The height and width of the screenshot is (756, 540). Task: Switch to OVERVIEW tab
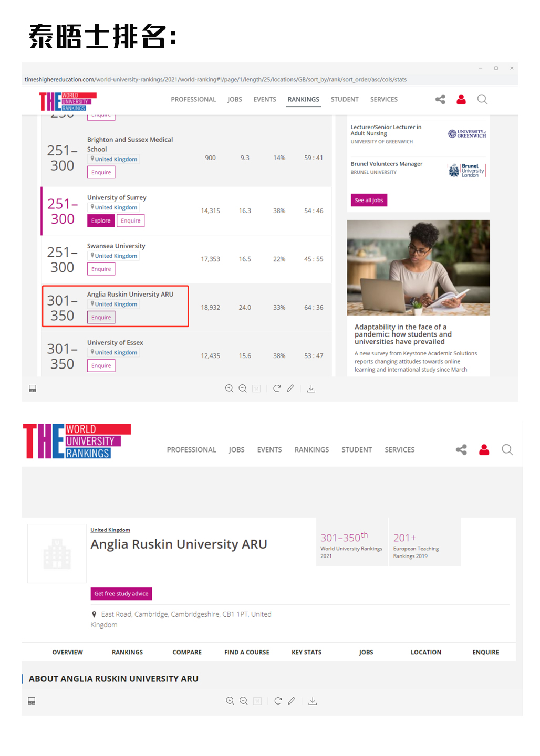pyautogui.click(x=68, y=652)
